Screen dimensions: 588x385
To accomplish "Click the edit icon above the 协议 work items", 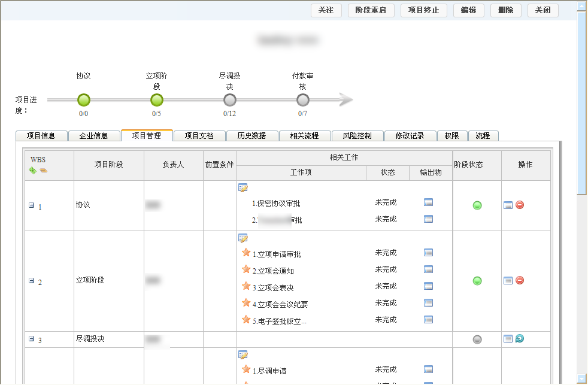I will pyautogui.click(x=243, y=187).
